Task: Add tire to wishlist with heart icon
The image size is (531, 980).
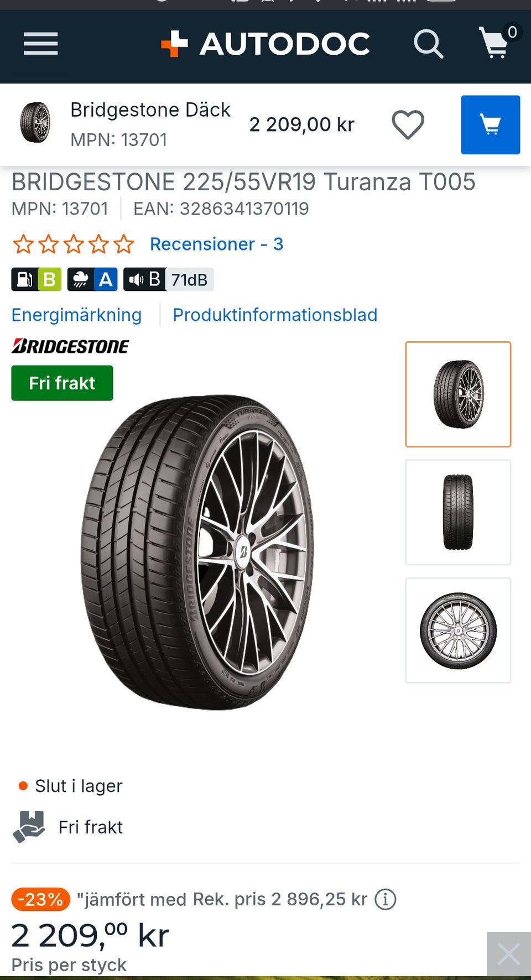Action: click(408, 124)
